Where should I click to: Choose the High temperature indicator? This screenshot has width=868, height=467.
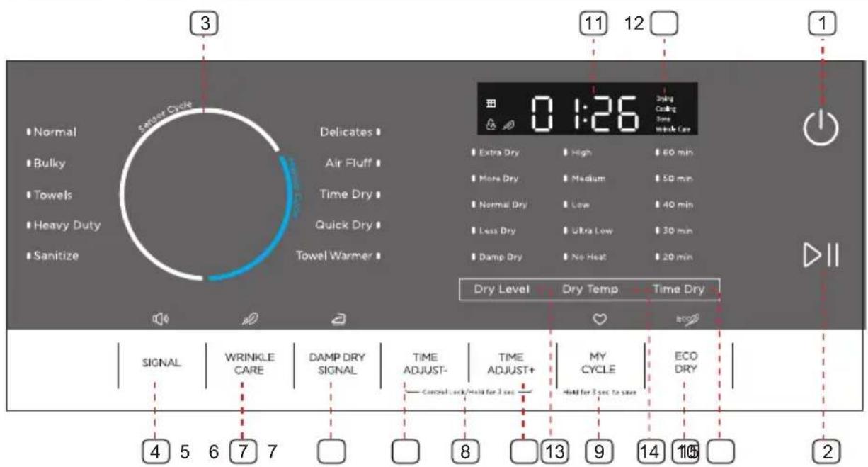pyautogui.click(x=577, y=152)
